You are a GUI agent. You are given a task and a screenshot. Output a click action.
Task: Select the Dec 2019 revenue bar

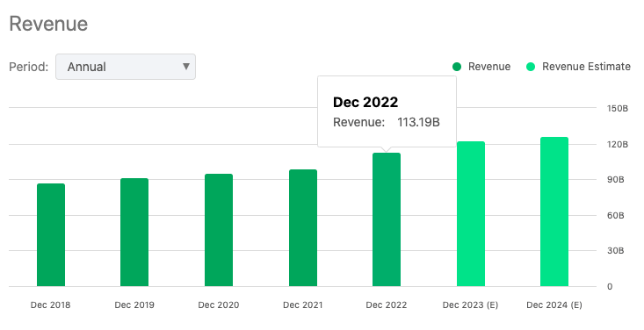[134, 233]
